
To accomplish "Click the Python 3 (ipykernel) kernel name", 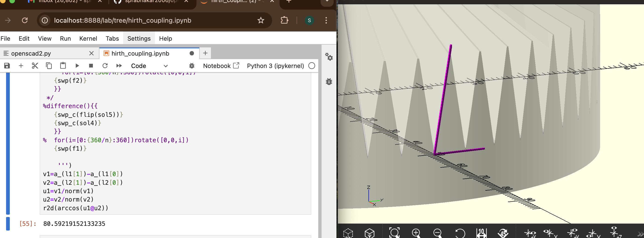I will click(x=275, y=66).
